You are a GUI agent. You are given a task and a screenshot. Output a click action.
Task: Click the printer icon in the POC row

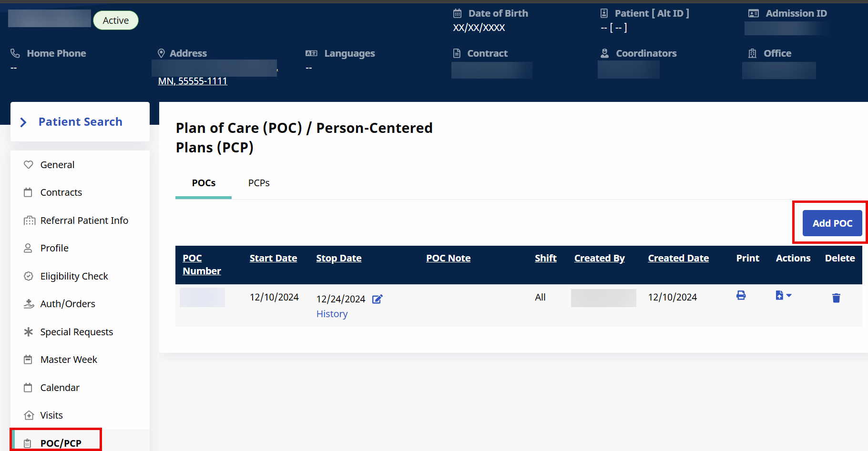(741, 296)
